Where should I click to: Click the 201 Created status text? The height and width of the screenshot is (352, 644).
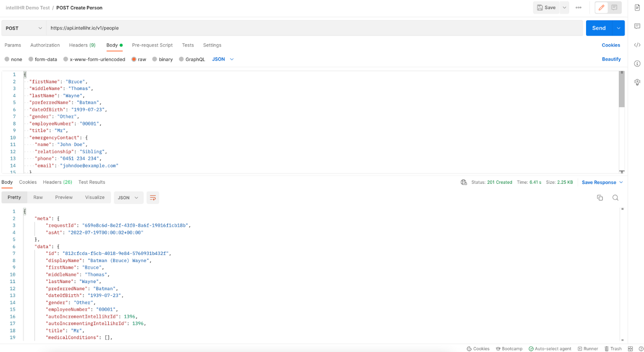click(499, 182)
